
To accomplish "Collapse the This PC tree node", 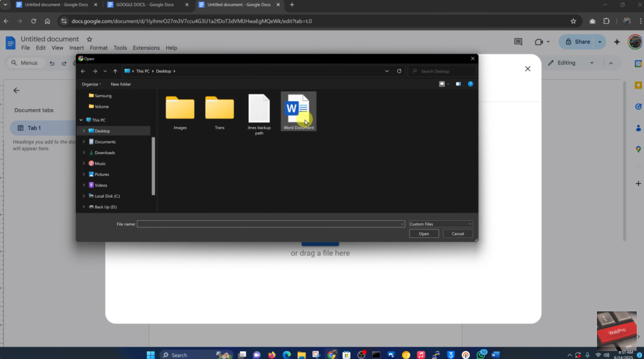I will [x=81, y=120].
